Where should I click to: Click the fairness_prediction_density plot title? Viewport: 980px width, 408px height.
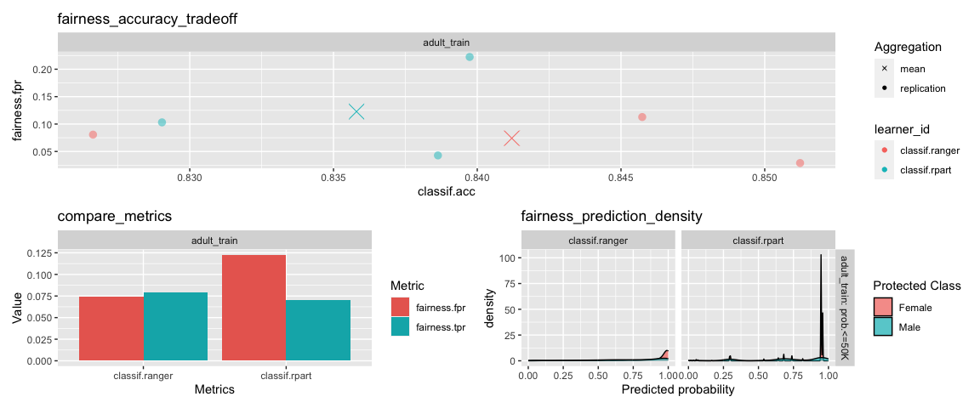[x=612, y=217]
